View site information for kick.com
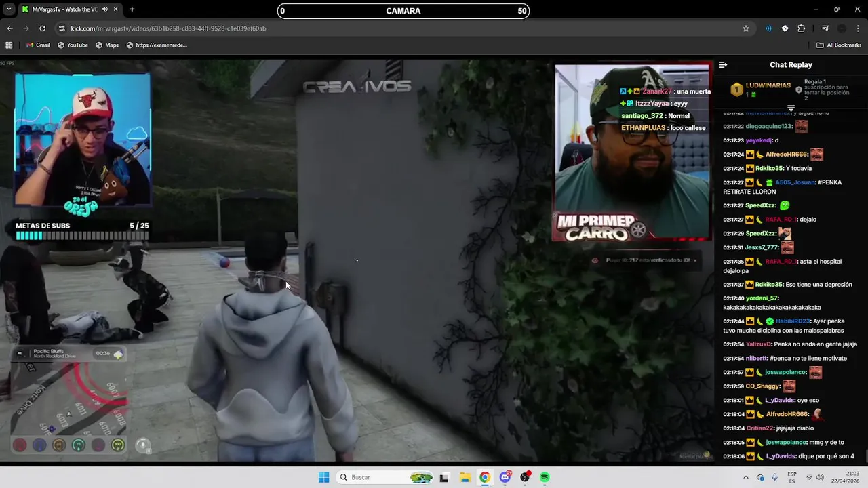 point(62,28)
